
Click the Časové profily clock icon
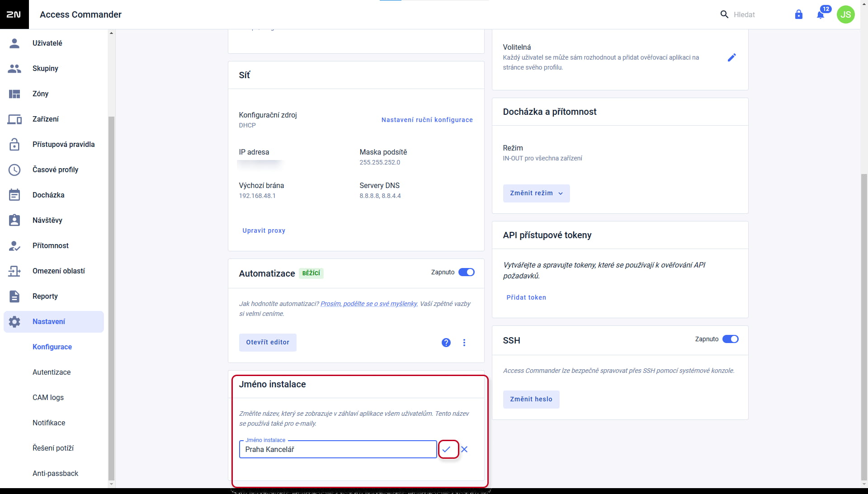(14, 169)
